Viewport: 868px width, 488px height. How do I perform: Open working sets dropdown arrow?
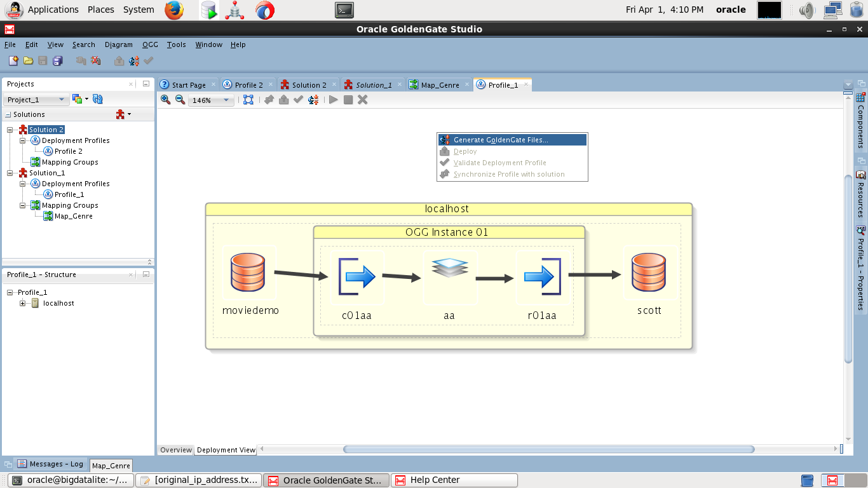[x=87, y=99]
